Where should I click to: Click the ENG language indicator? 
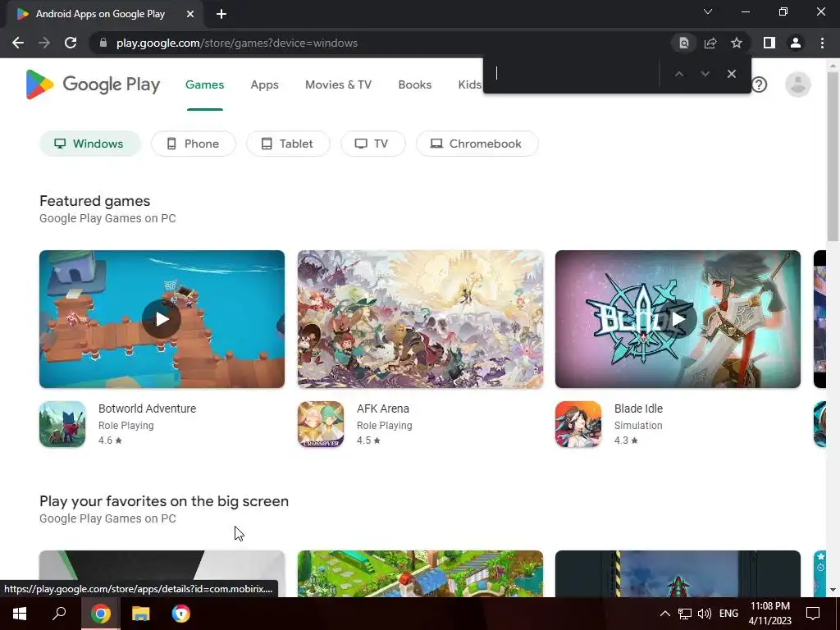(x=728, y=614)
